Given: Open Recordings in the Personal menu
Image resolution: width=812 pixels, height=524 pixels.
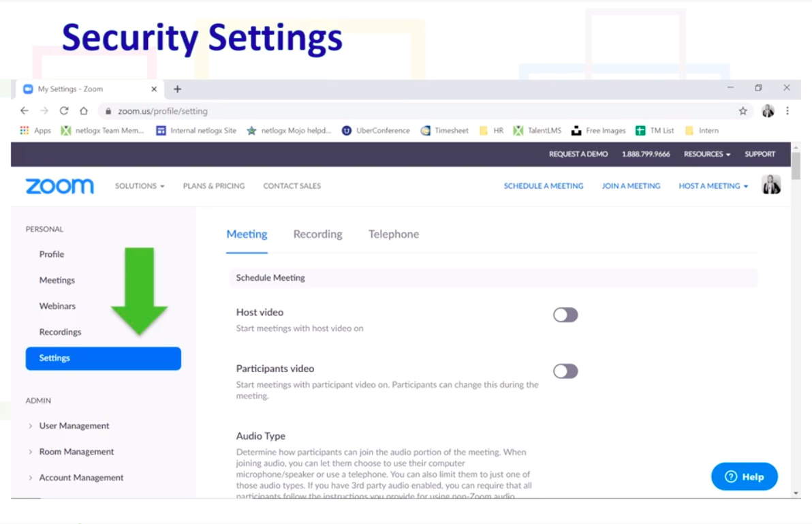Looking at the screenshot, I should click(x=60, y=332).
